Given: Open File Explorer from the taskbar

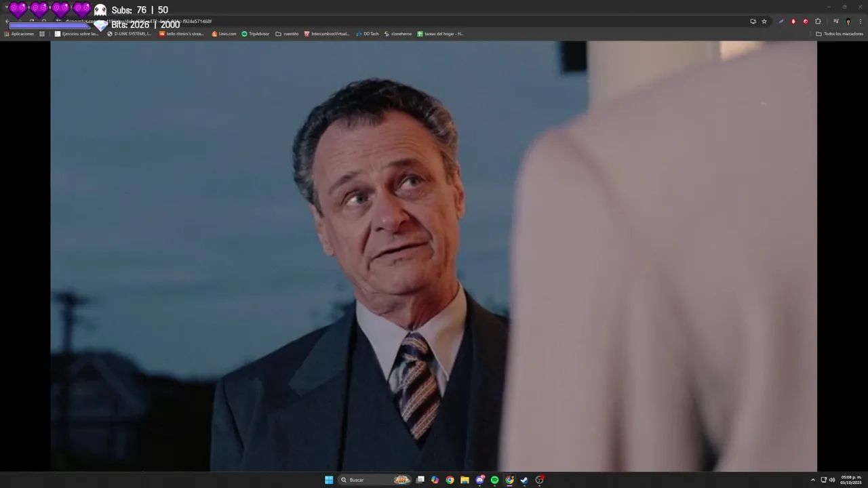Looking at the screenshot, I should click(x=465, y=480).
